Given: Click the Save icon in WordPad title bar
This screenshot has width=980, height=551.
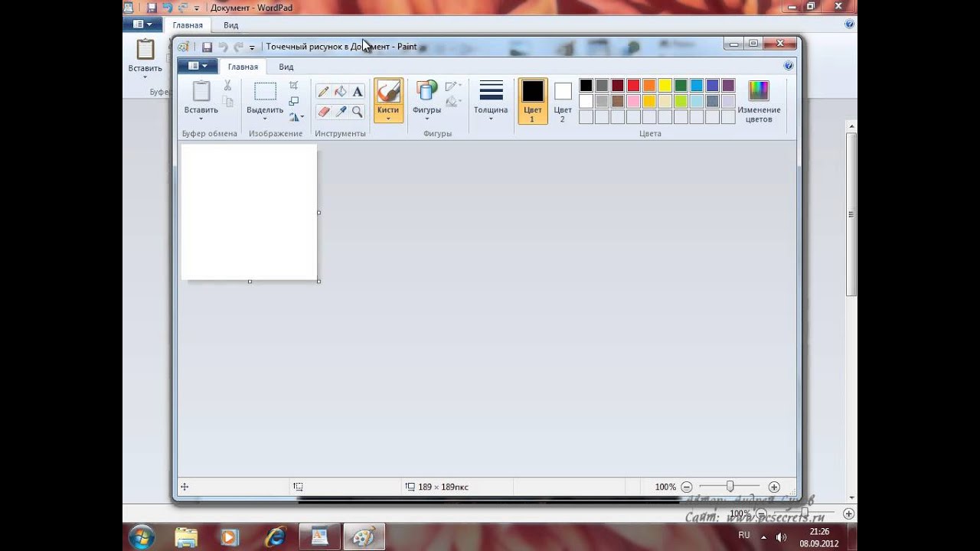Looking at the screenshot, I should pyautogui.click(x=152, y=8).
